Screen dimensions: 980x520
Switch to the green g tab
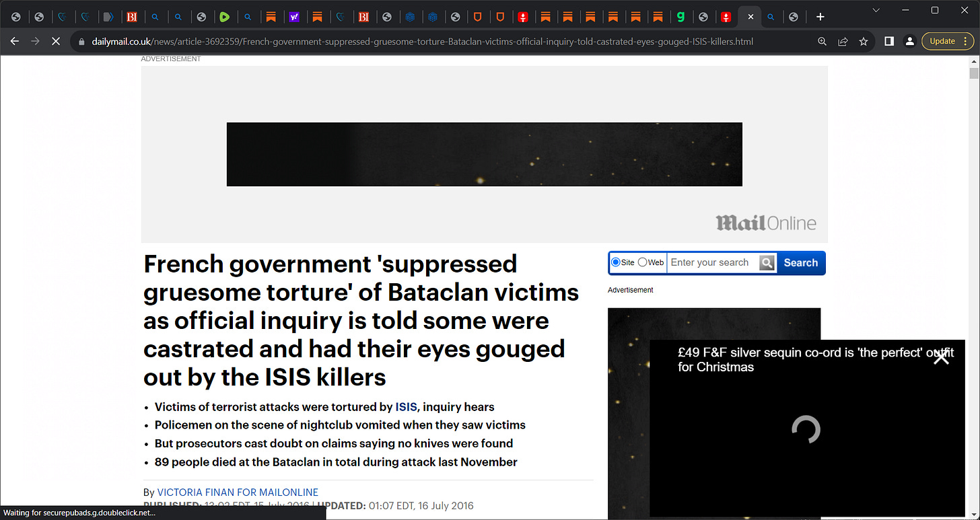[x=681, y=17]
